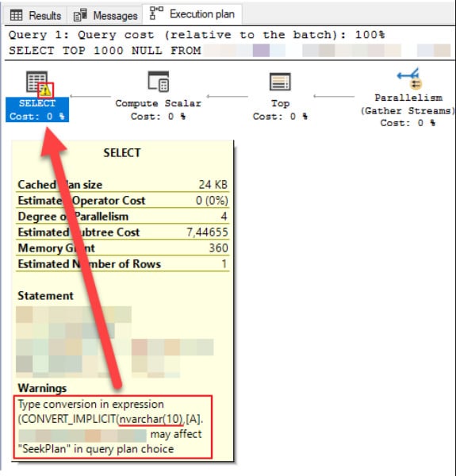Click the Statement heading in tooltip
This screenshot has width=456, height=476.
click(x=45, y=296)
